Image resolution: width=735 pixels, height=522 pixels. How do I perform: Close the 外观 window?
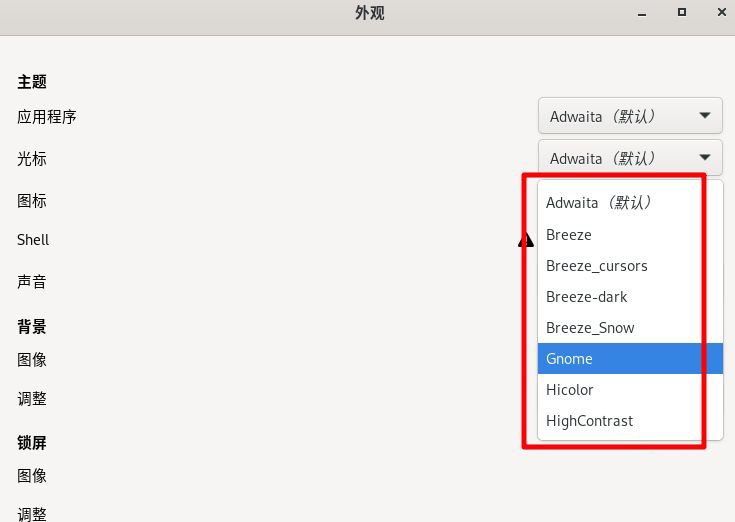(722, 13)
